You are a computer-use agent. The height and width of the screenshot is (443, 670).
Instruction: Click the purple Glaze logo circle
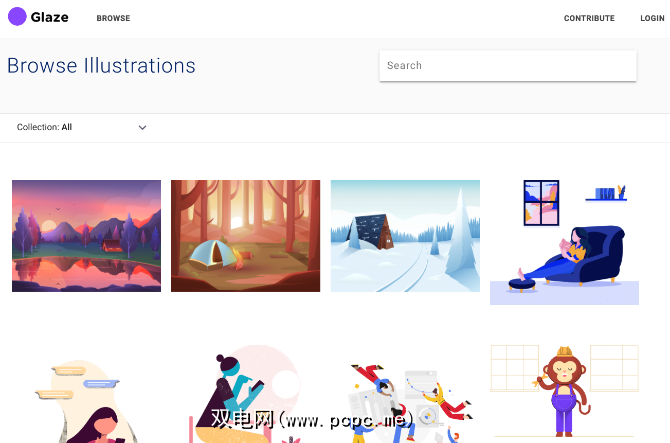click(x=17, y=17)
